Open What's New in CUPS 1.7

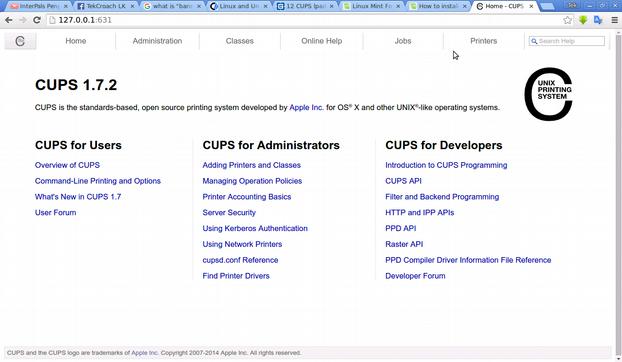tap(78, 197)
